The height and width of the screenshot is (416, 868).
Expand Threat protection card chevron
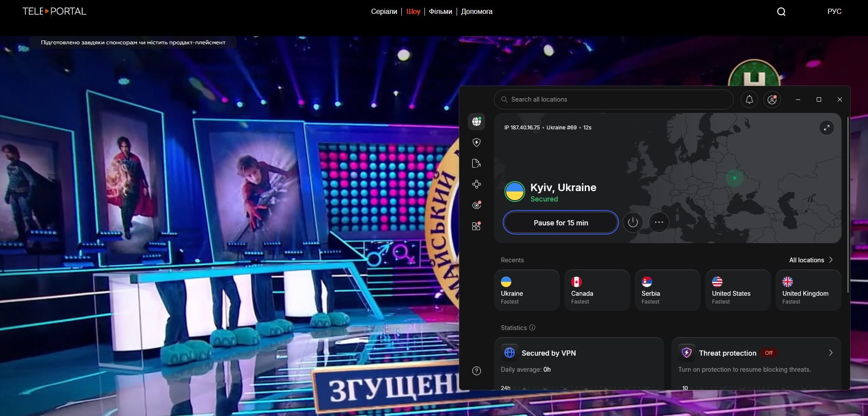tap(831, 353)
